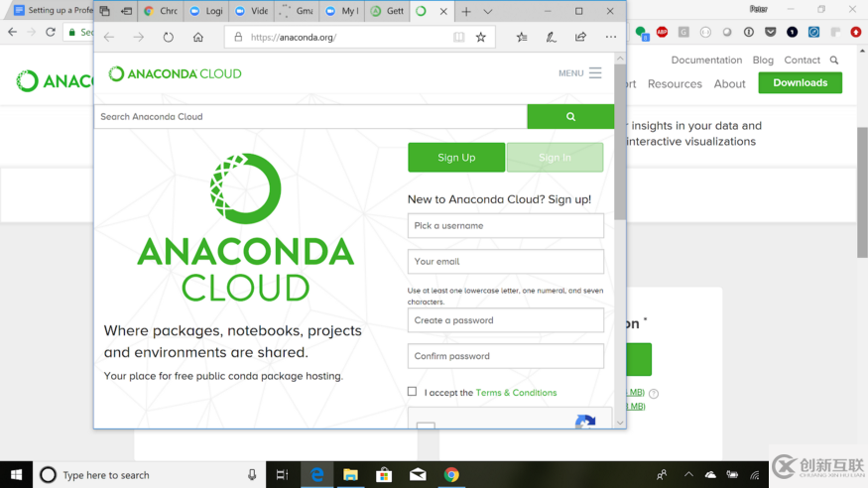868x488 pixels.
Task: Switch to Chrome from the taskbar
Action: click(x=451, y=475)
